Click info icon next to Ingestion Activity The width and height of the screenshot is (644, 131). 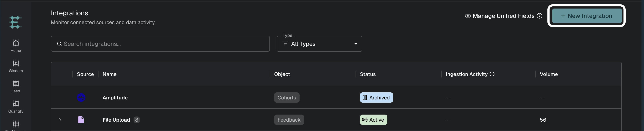(x=492, y=74)
